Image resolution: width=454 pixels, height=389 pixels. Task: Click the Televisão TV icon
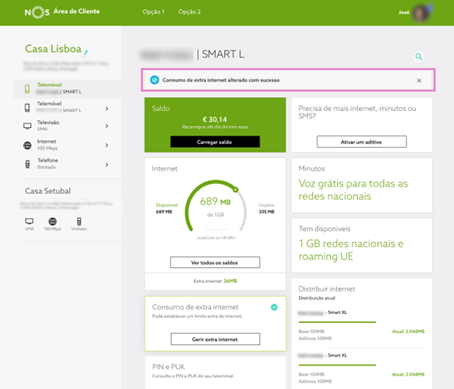(27, 126)
